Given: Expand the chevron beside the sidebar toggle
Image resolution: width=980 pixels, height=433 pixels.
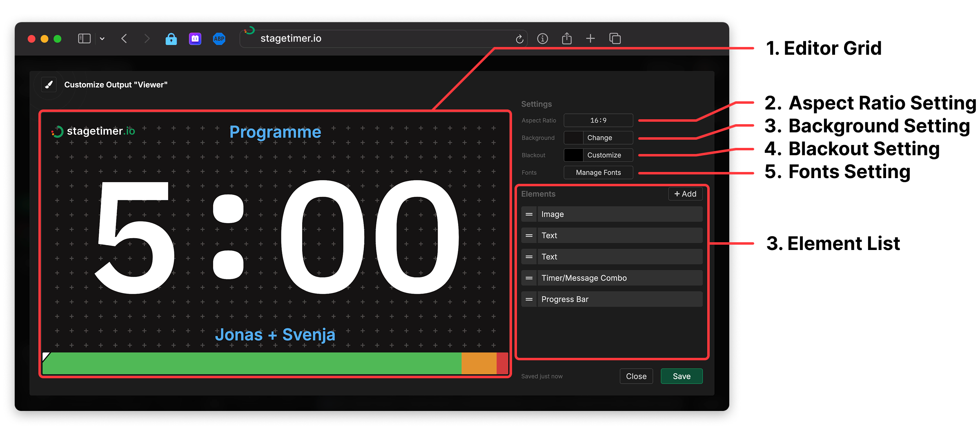Looking at the screenshot, I should point(102,38).
